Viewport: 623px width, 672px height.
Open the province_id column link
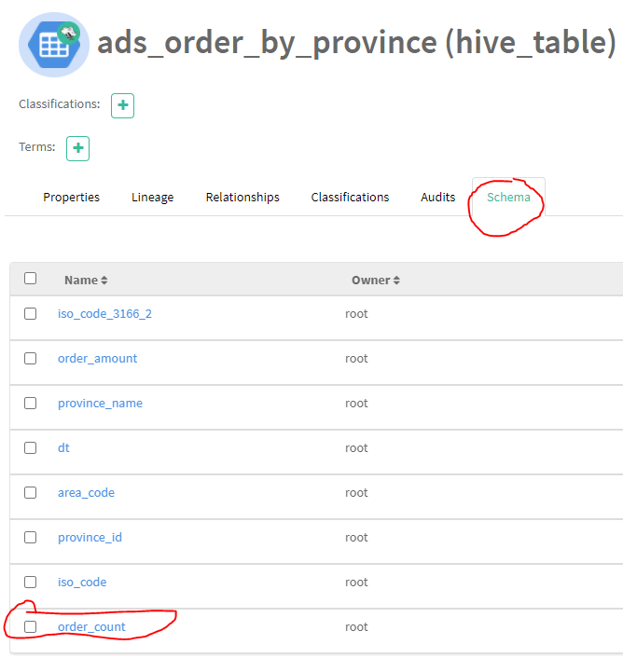(x=90, y=538)
